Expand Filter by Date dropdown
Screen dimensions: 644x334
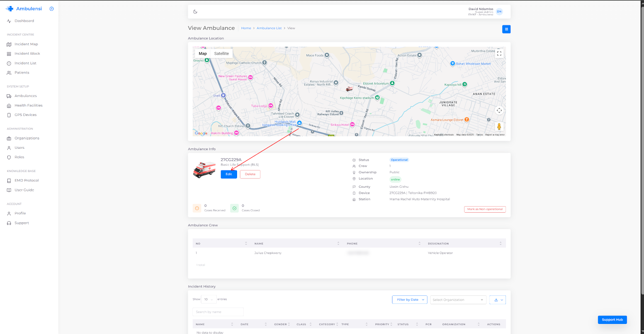[409, 300]
